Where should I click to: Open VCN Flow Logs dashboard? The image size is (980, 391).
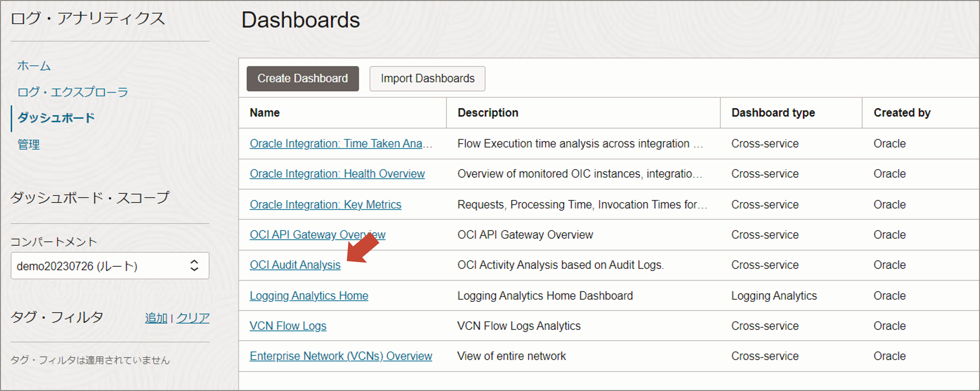[x=288, y=326]
